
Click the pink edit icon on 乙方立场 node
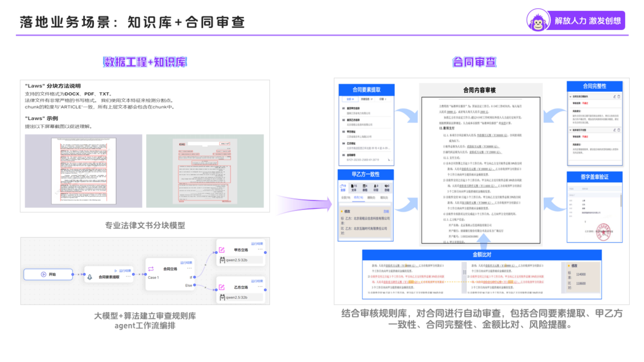(x=222, y=287)
